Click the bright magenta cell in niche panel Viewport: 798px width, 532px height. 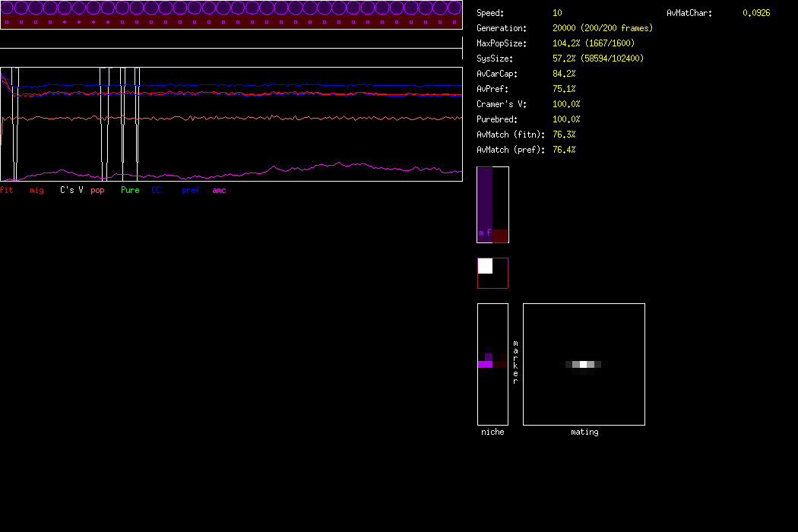tap(485, 365)
